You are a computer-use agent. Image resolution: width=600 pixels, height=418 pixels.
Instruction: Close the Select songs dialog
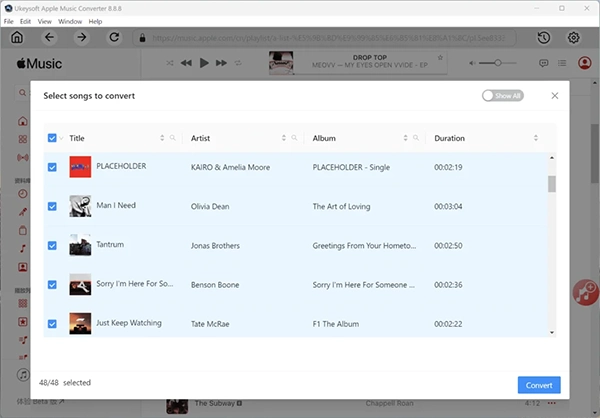pyautogui.click(x=555, y=96)
